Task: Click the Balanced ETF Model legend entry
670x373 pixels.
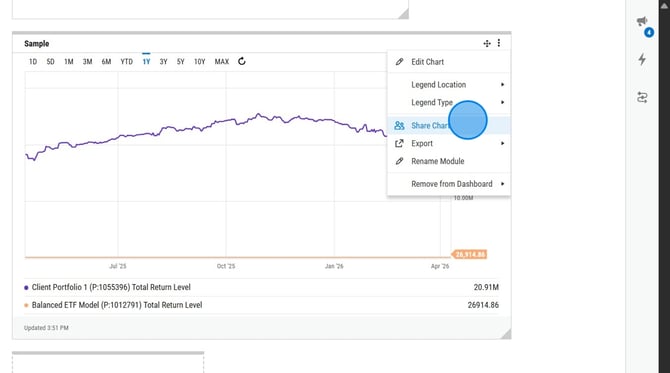Action: point(117,305)
